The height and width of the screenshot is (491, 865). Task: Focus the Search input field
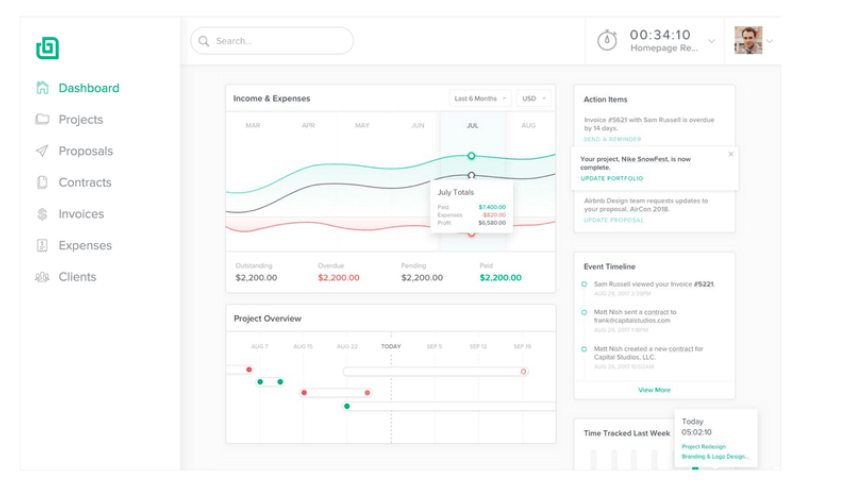[x=272, y=41]
